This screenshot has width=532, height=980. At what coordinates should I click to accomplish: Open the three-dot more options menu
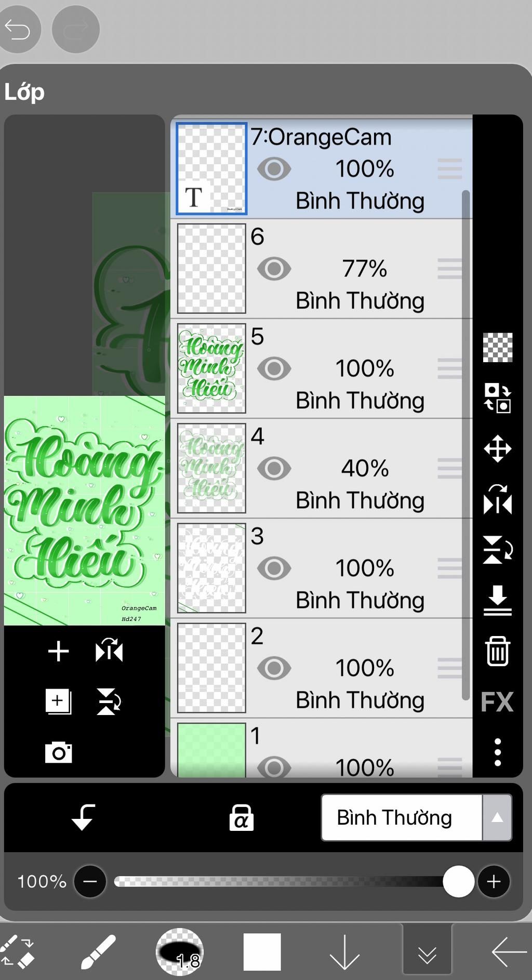[x=498, y=752]
